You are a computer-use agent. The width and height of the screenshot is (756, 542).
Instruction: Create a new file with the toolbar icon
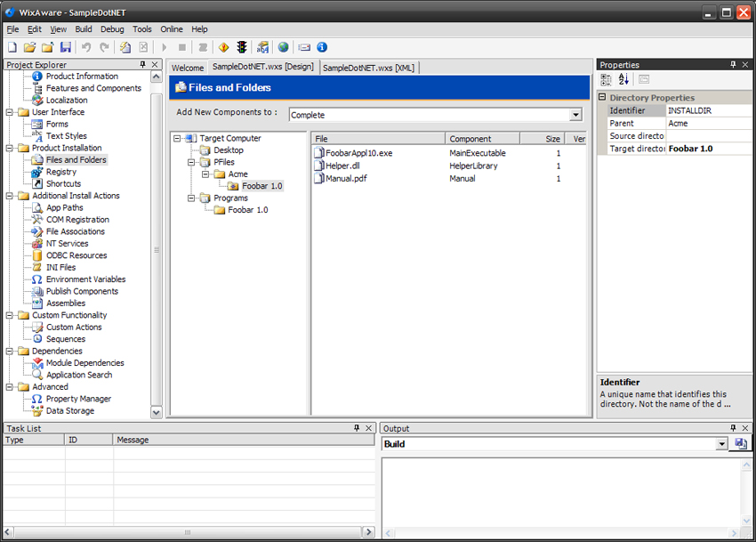click(x=12, y=47)
